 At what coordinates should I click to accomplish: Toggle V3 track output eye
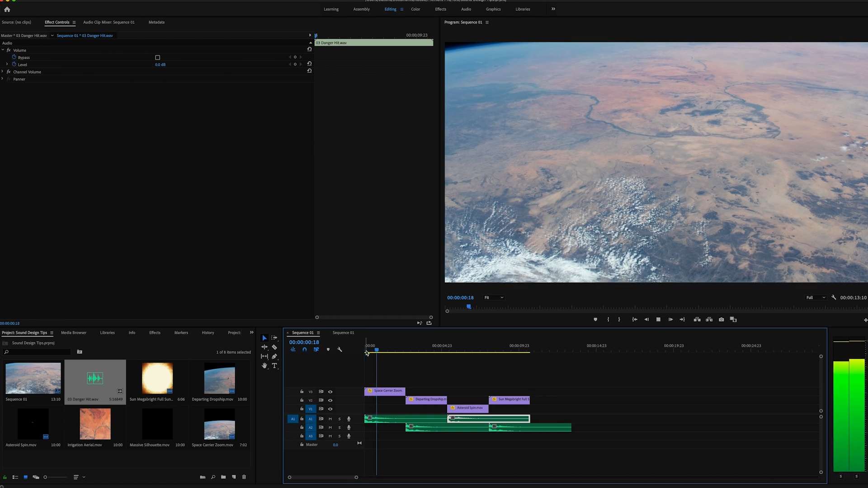[330, 392]
